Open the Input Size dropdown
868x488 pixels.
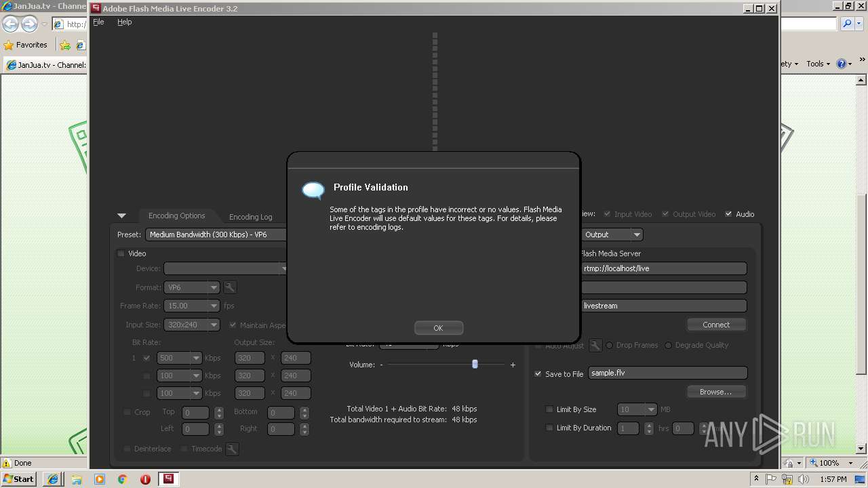[192, 325]
